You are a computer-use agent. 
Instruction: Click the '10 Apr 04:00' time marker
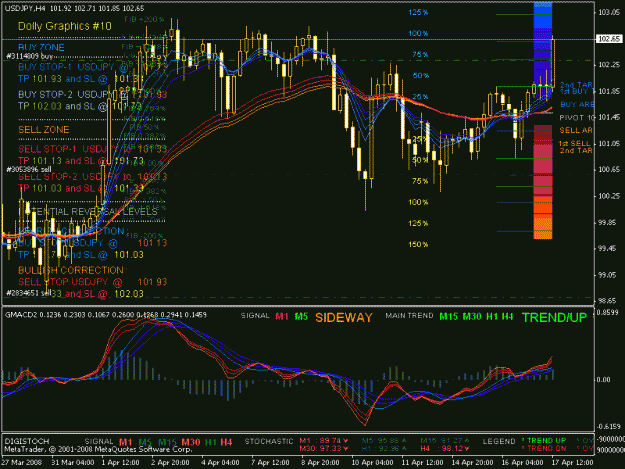coord(371,463)
